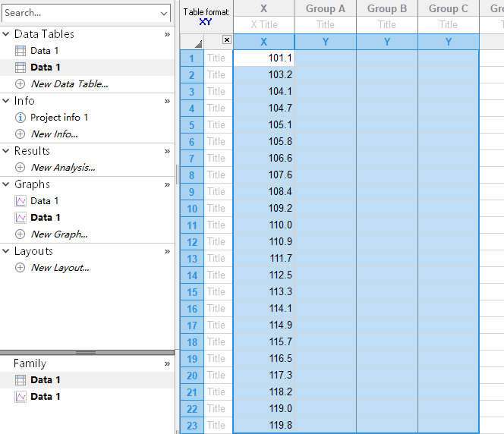Open the Results double-chevron menu
The height and width of the screenshot is (434, 504).
167,151
